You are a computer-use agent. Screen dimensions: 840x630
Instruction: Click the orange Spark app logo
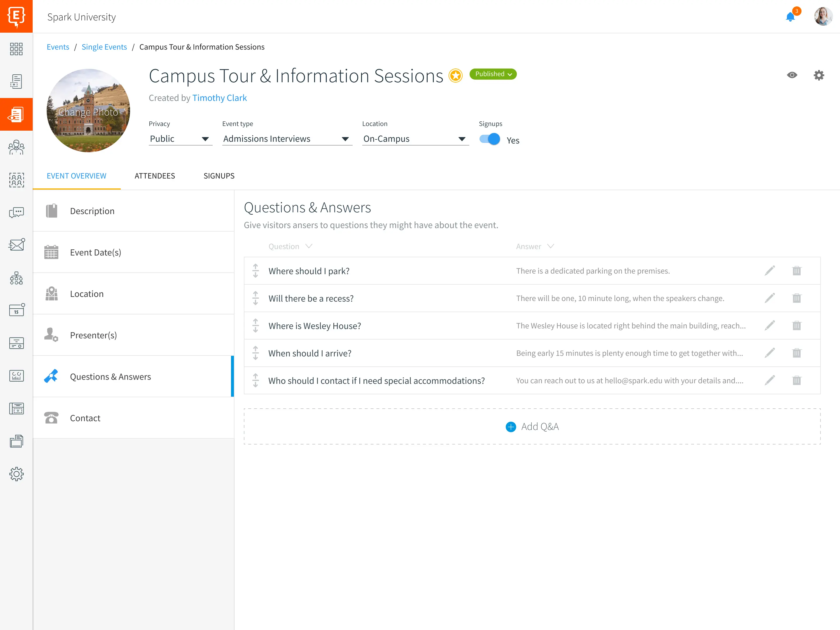pos(16,16)
